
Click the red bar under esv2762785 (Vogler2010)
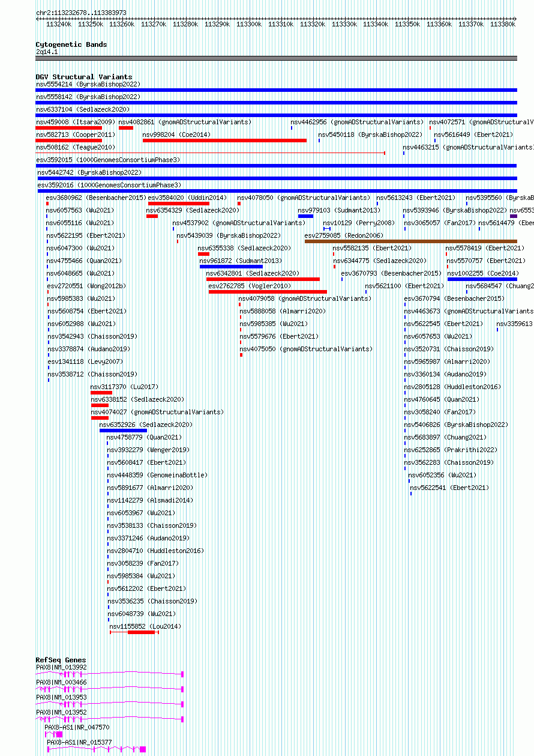(x=268, y=292)
